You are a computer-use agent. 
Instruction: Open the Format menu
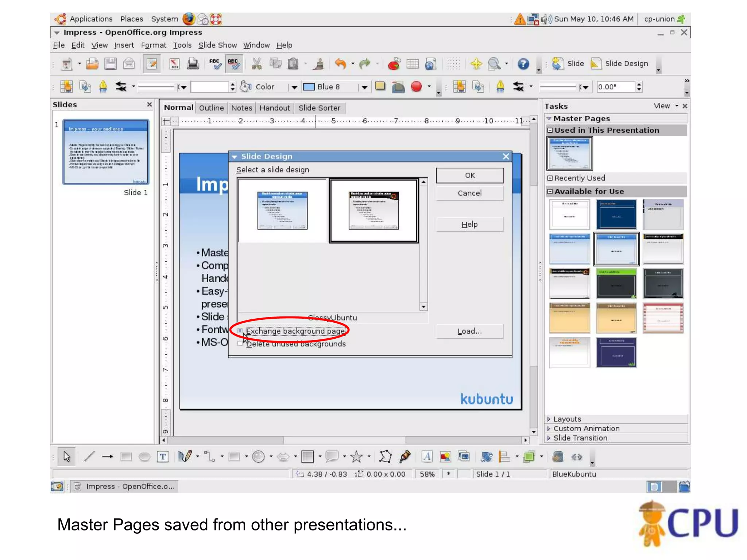tap(154, 45)
